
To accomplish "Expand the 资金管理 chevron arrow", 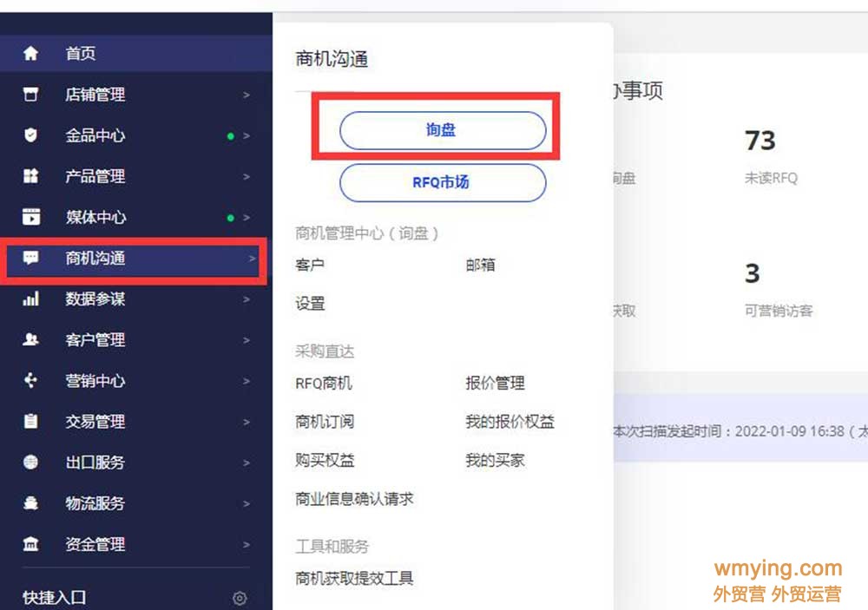I will pos(247,545).
